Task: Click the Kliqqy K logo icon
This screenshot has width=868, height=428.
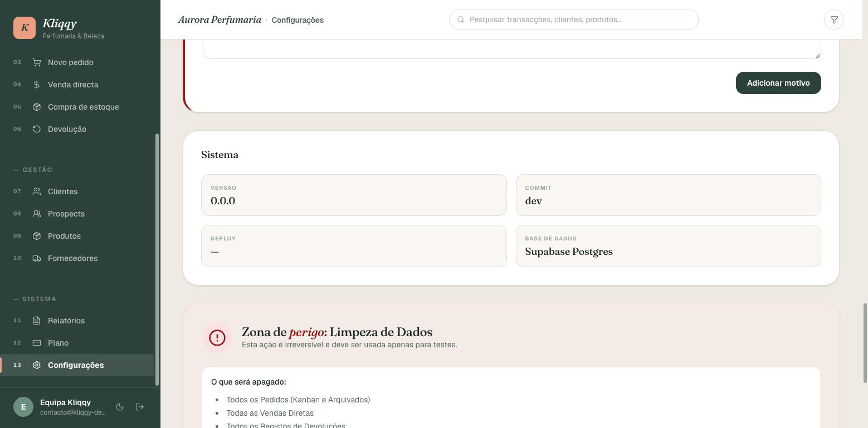Action: 25,28
